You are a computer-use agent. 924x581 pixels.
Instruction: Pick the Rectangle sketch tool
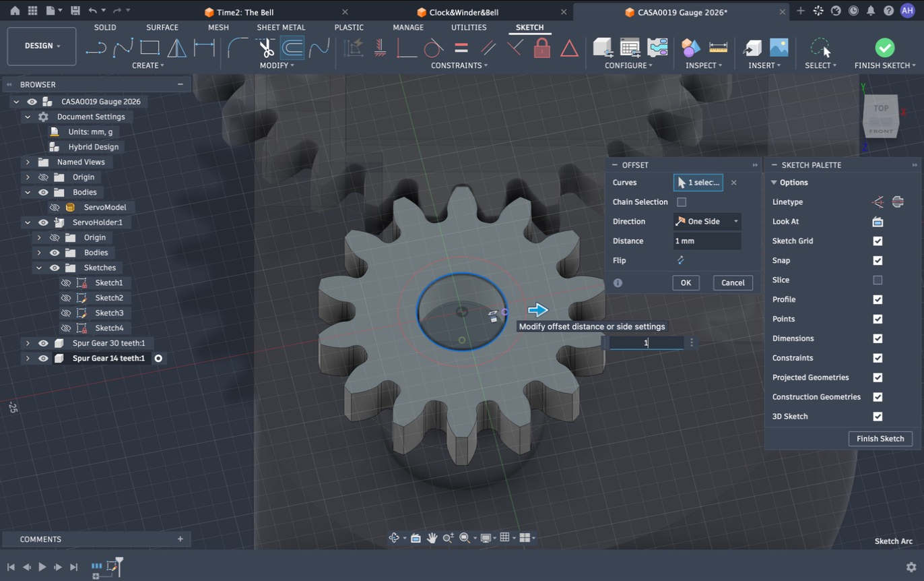click(x=150, y=47)
